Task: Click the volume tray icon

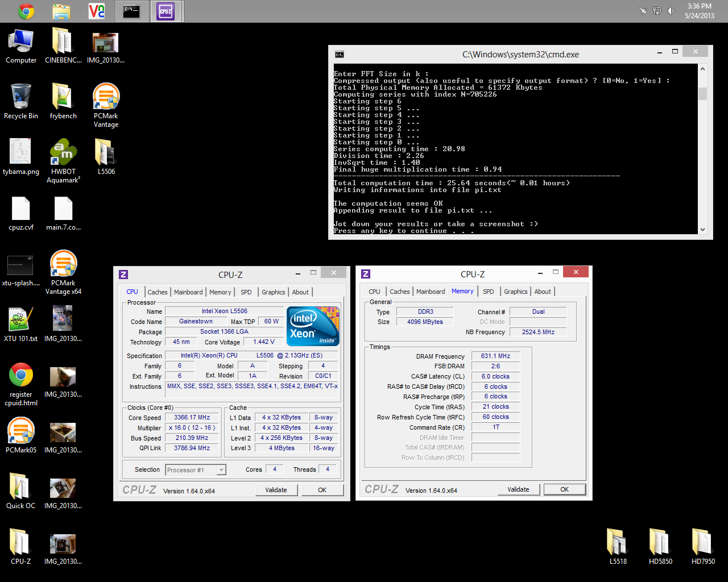Action: (671, 11)
